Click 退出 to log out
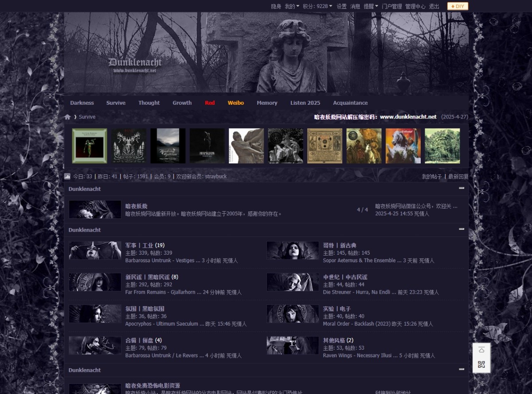This screenshot has height=394, width=532. pos(434,6)
